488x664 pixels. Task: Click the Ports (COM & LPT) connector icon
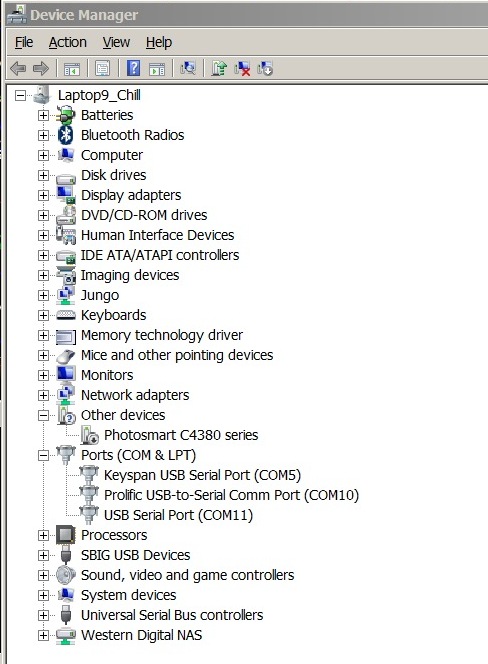click(66, 455)
